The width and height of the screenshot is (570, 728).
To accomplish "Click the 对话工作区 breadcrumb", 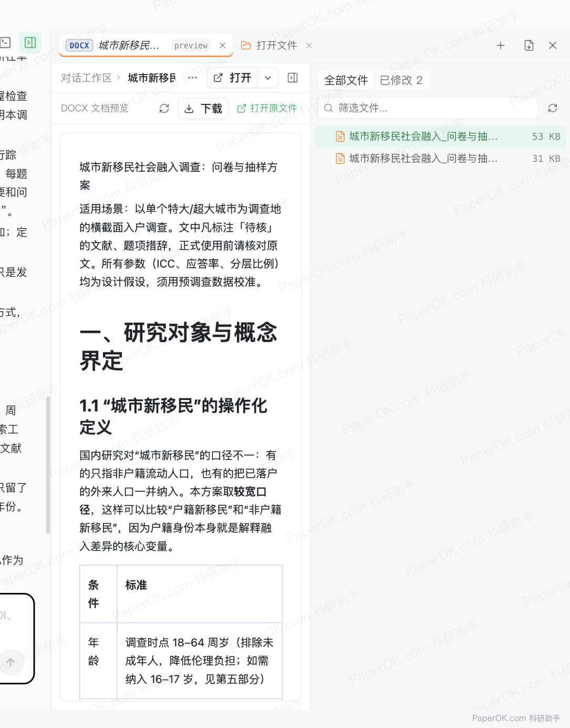I will point(86,78).
